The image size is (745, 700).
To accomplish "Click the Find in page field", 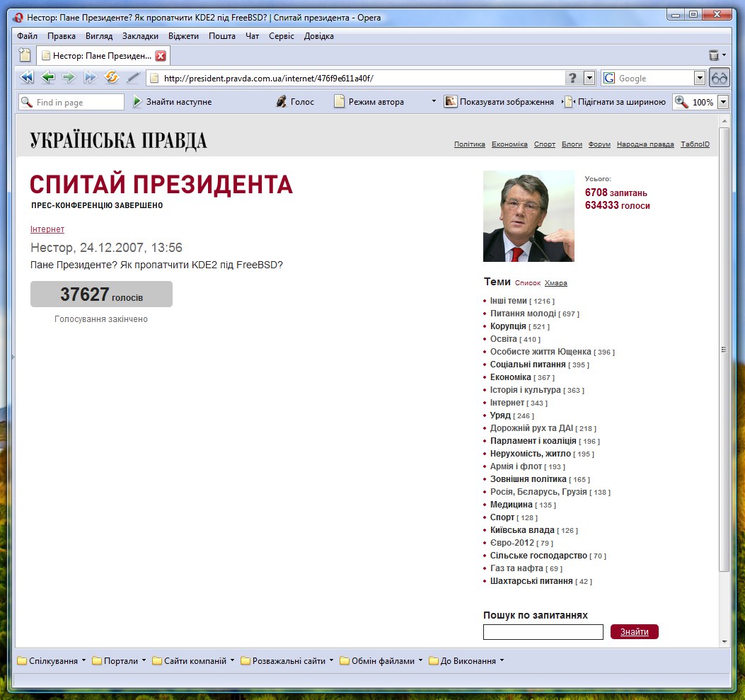I will pos(71,102).
